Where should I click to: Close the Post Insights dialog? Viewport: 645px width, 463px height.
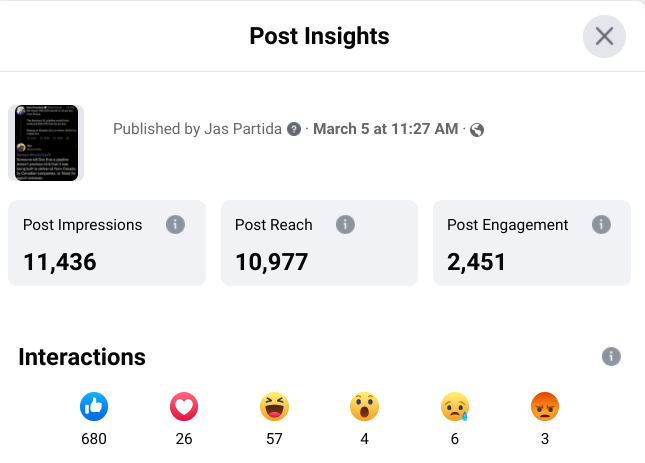point(604,37)
